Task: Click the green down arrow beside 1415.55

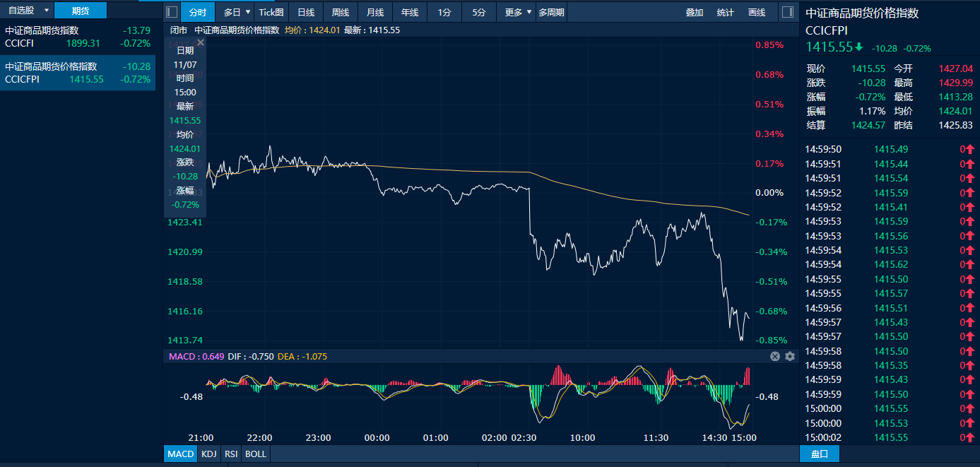Action: (x=859, y=47)
